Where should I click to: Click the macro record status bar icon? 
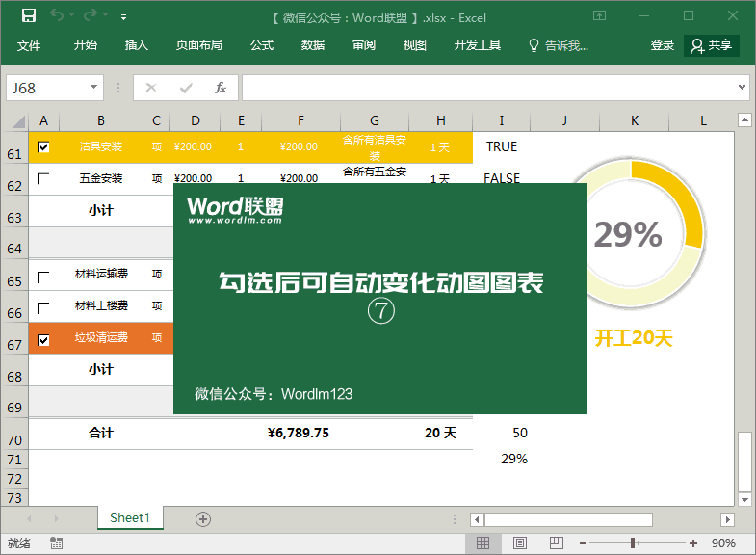[x=57, y=543]
